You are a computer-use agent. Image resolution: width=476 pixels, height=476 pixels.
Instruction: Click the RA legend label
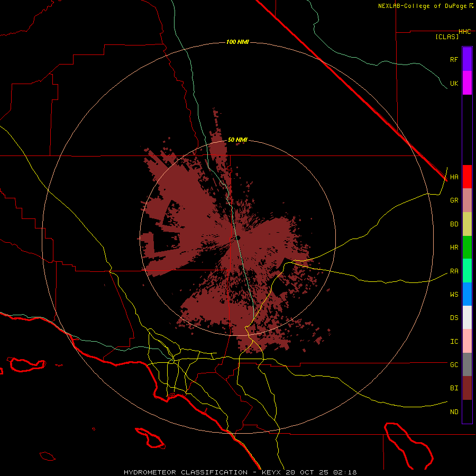[x=454, y=271]
